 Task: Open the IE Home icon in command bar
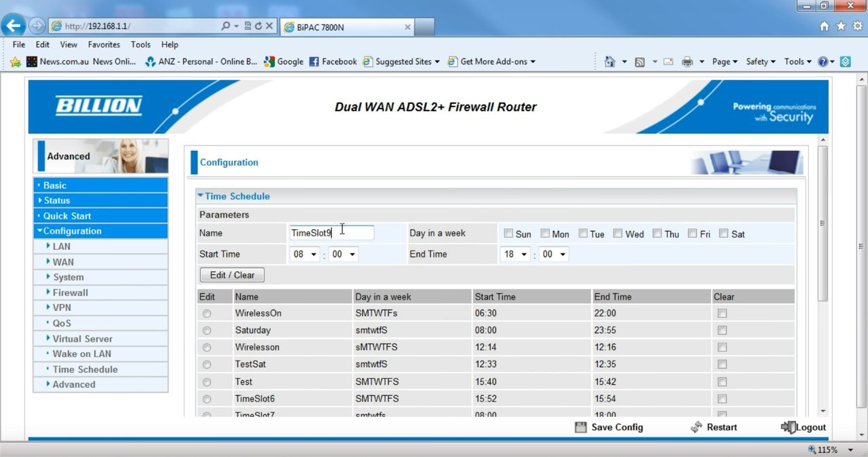click(x=609, y=62)
